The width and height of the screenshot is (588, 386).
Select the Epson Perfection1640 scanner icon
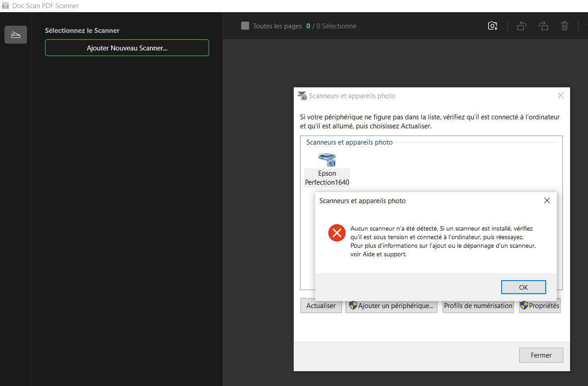point(327,159)
